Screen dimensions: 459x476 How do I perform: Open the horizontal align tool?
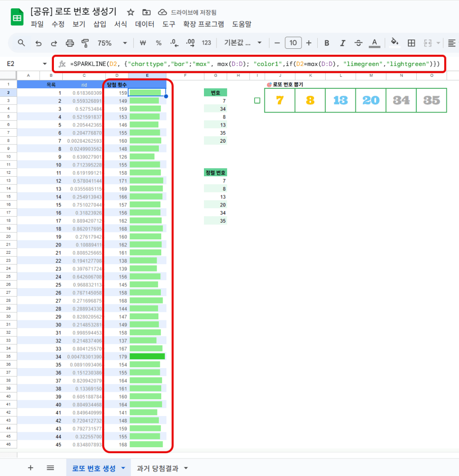452,43
